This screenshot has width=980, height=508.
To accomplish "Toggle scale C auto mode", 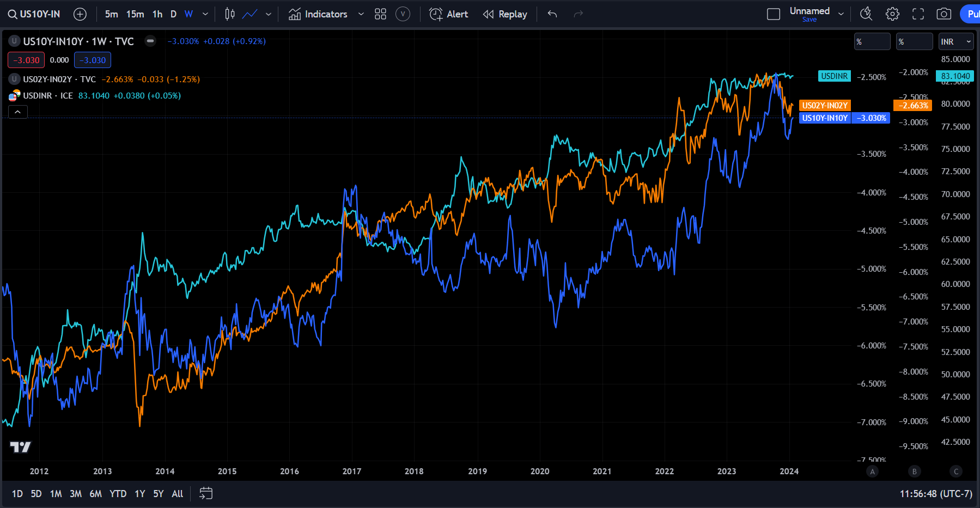I will click(x=956, y=472).
